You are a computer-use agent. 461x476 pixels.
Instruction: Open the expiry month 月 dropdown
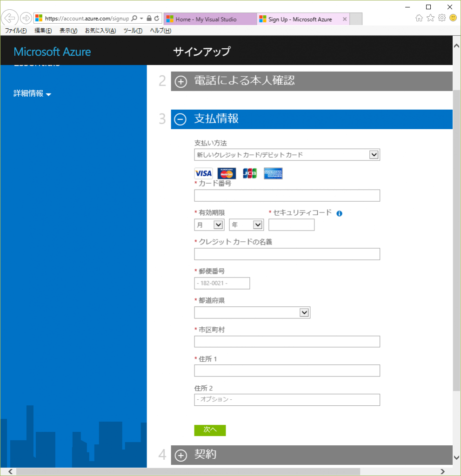click(x=209, y=225)
